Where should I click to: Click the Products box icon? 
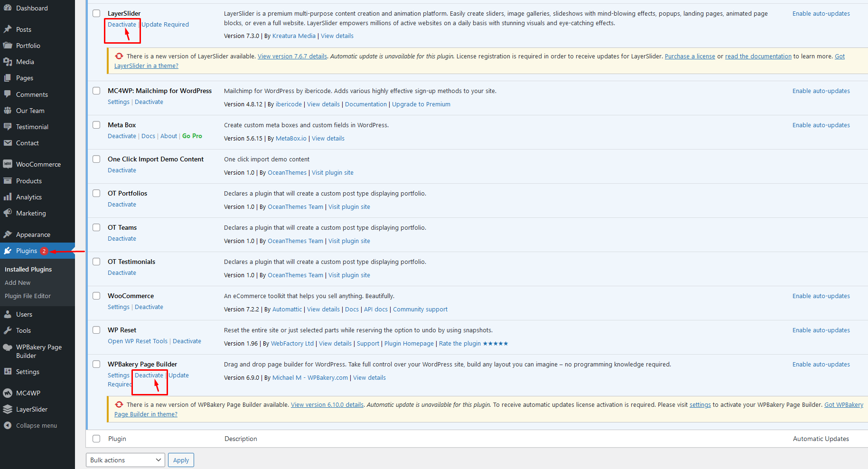(8, 181)
